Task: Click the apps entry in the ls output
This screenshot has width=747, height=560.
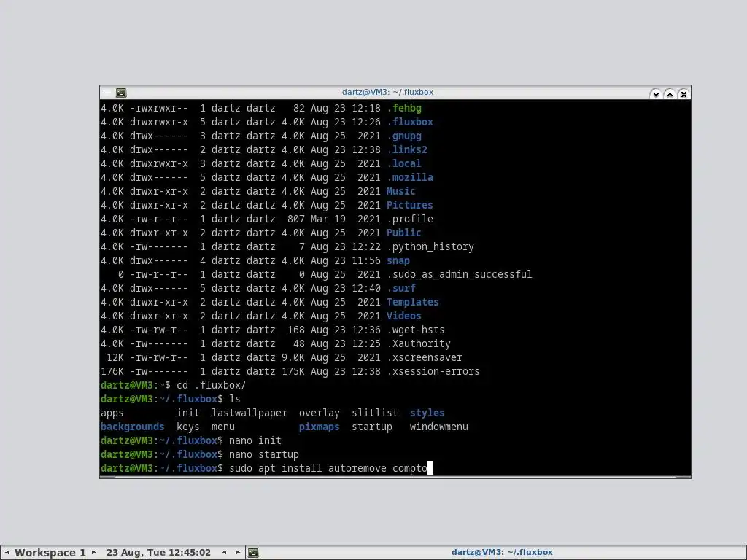Action: (112, 413)
